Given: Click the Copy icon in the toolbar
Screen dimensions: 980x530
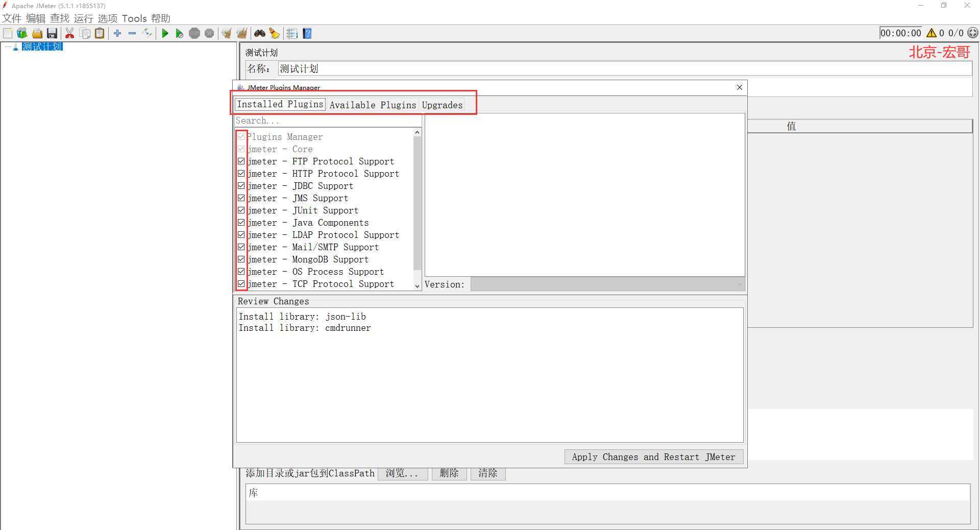Looking at the screenshot, I should tap(85, 33).
